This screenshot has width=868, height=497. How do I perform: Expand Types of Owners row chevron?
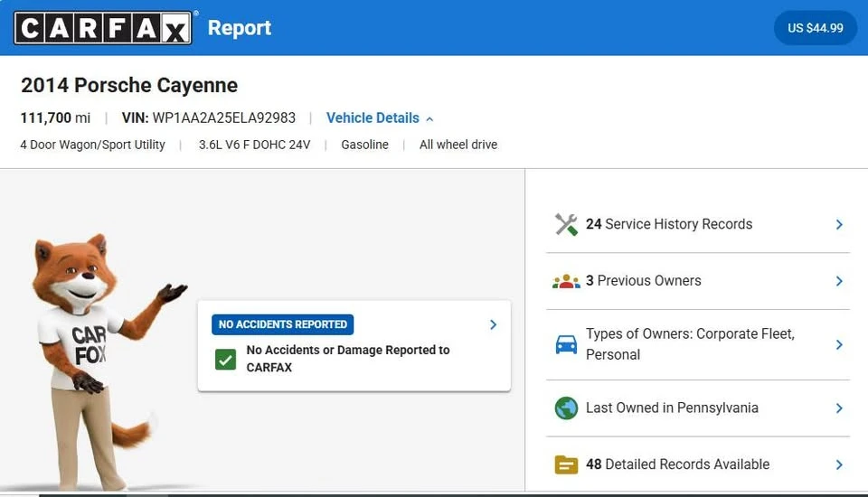pos(839,344)
